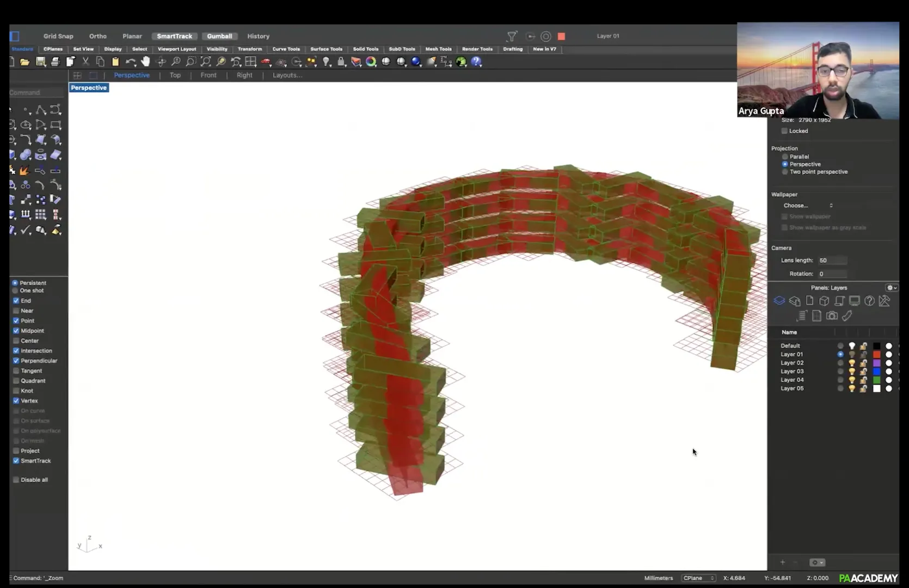Image resolution: width=909 pixels, height=588 pixels.
Task: Open the CPlane dropdown in status bar
Action: coord(698,578)
